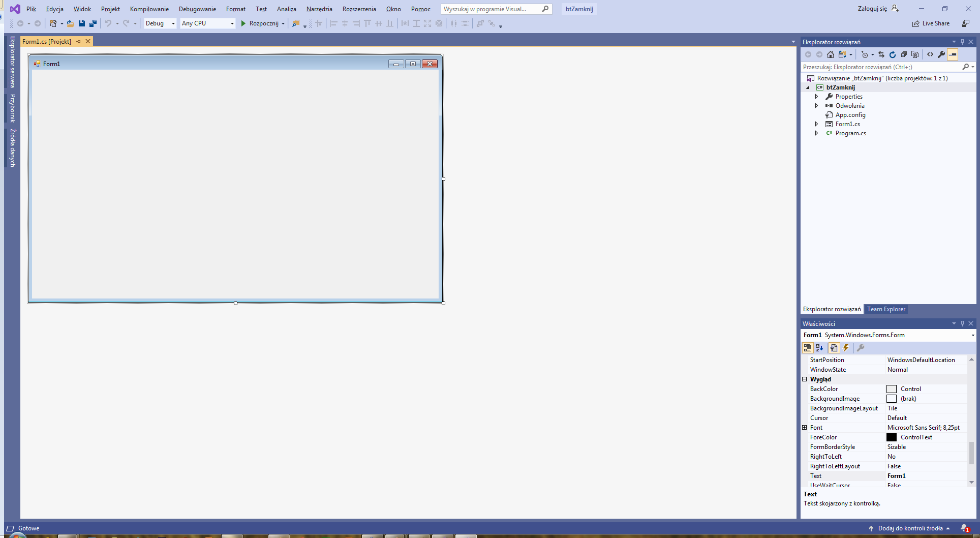This screenshot has width=980, height=538.
Task: Click Sync with Active Document icon
Action: (881, 54)
